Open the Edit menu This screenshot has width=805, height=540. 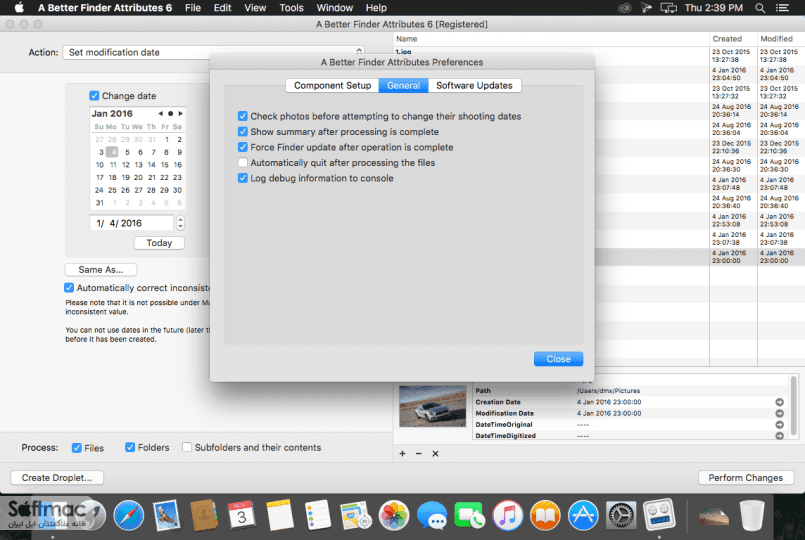coord(222,8)
